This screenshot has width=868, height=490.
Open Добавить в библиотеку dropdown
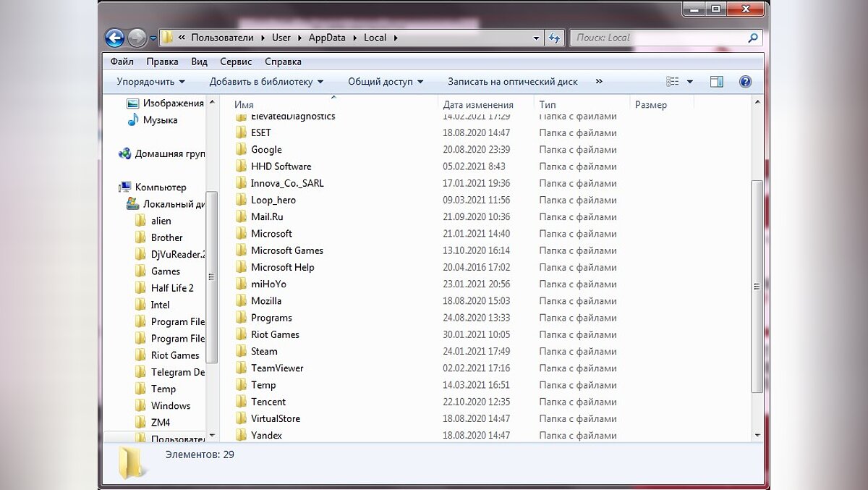click(x=266, y=82)
